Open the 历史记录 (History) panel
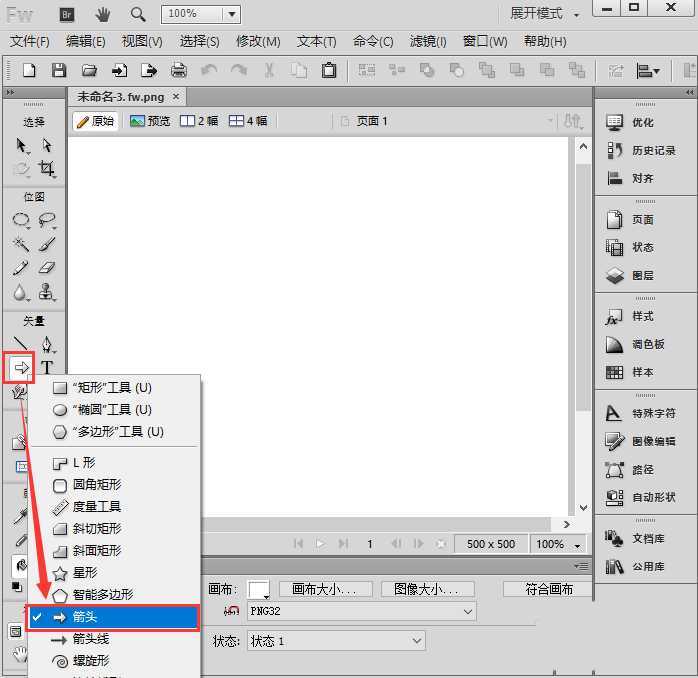698x678 pixels. [x=653, y=150]
